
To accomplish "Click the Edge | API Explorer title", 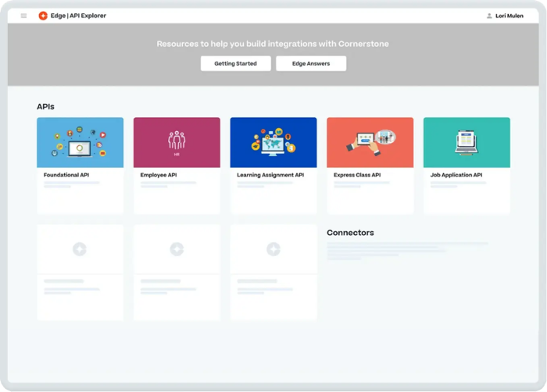I will [78, 16].
